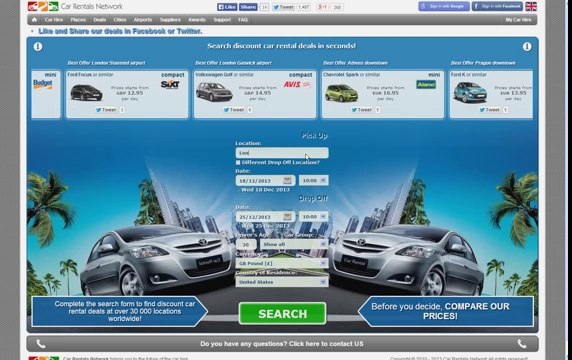Screen dimensions: 572x360
Task: Click the Sixt logo on Ford Focus offer
Action: point(170,85)
